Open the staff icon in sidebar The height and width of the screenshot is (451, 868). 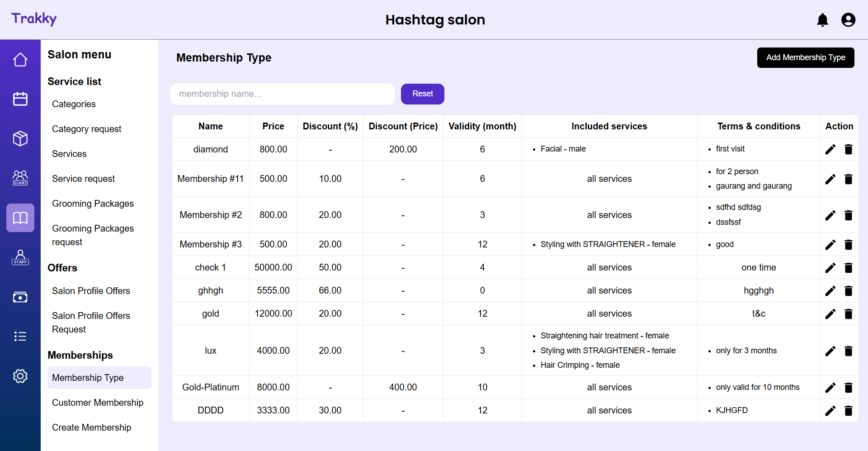pos(20,257)
